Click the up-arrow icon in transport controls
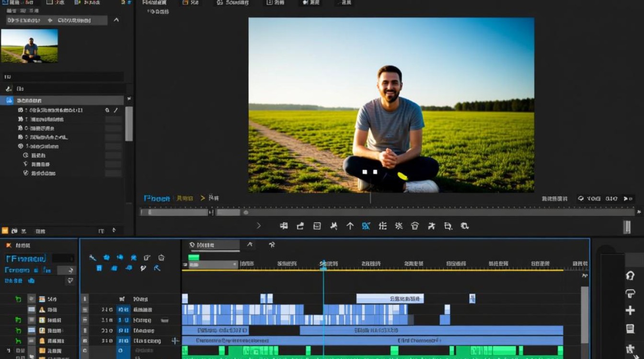 pyautogui.click(x=350, y=226)
